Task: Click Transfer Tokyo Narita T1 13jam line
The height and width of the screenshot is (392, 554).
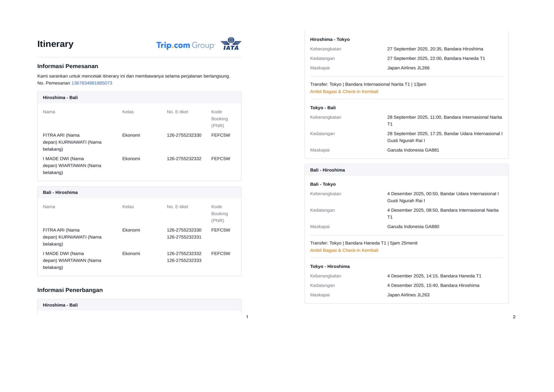Action: 368,84
